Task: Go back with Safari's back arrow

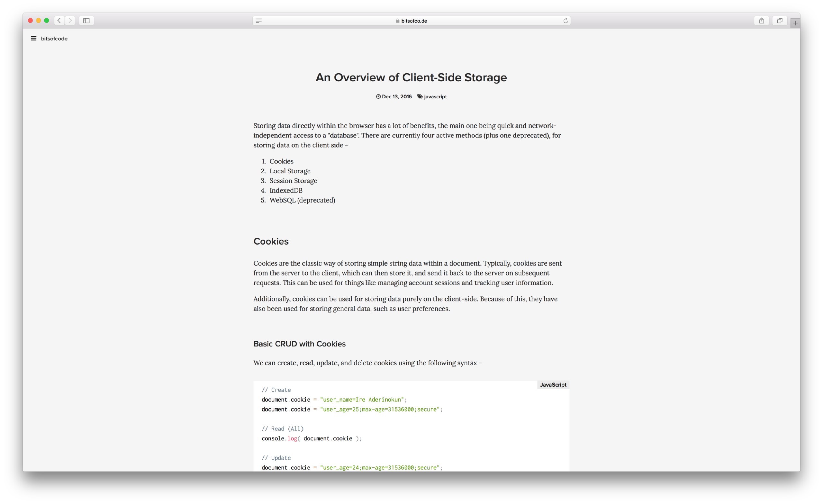Action: coord(59,21)
